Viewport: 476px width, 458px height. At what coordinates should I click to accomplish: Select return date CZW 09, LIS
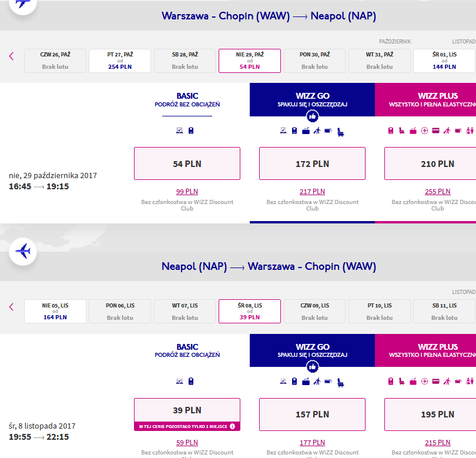click(314, 311)
